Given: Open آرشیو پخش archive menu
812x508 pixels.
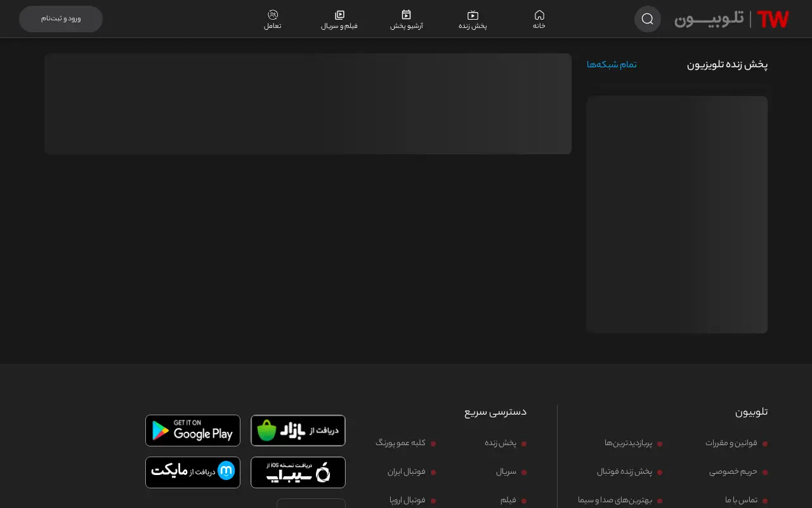Looking at the screenshot, I should click(407, 20).
